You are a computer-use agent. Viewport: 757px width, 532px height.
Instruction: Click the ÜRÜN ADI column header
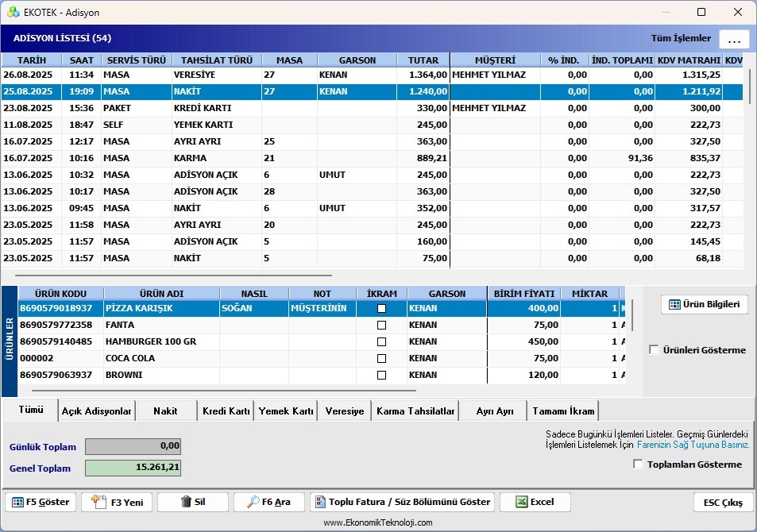point(162,294)
